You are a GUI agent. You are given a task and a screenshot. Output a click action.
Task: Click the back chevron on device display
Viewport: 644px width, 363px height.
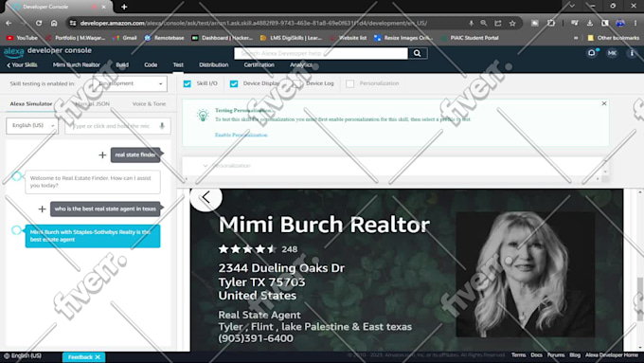click(206, 197)
